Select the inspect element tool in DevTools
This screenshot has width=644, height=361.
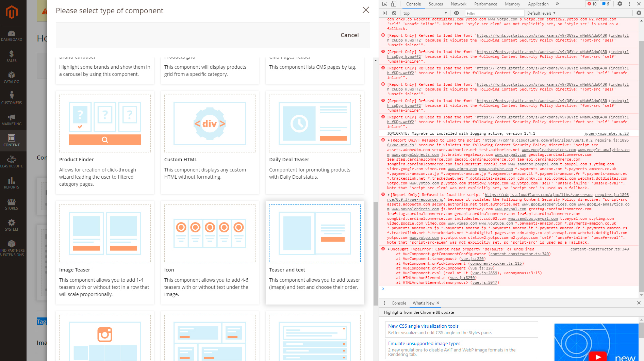pyautogui.click(x=385, y=4)
